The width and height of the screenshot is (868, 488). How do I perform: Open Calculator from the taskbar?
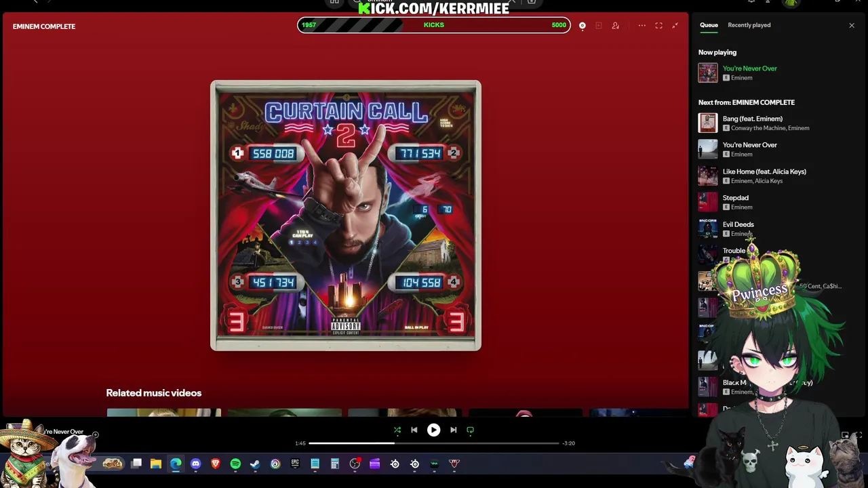[x=334, y=464]
